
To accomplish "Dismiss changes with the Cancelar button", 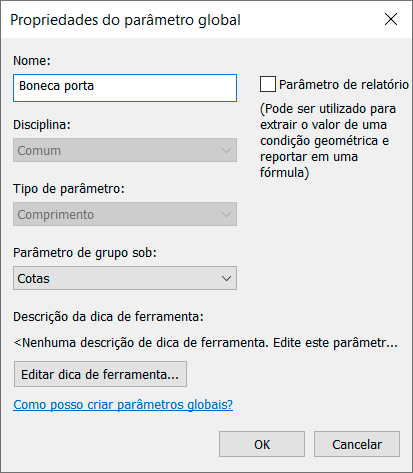I will [x=357, y=444].
